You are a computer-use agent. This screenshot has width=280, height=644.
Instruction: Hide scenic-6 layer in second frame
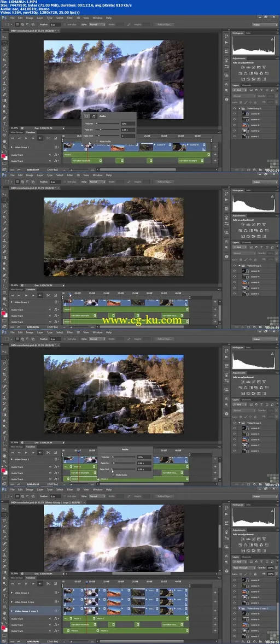pyautogui.click(x=234, y=282)
